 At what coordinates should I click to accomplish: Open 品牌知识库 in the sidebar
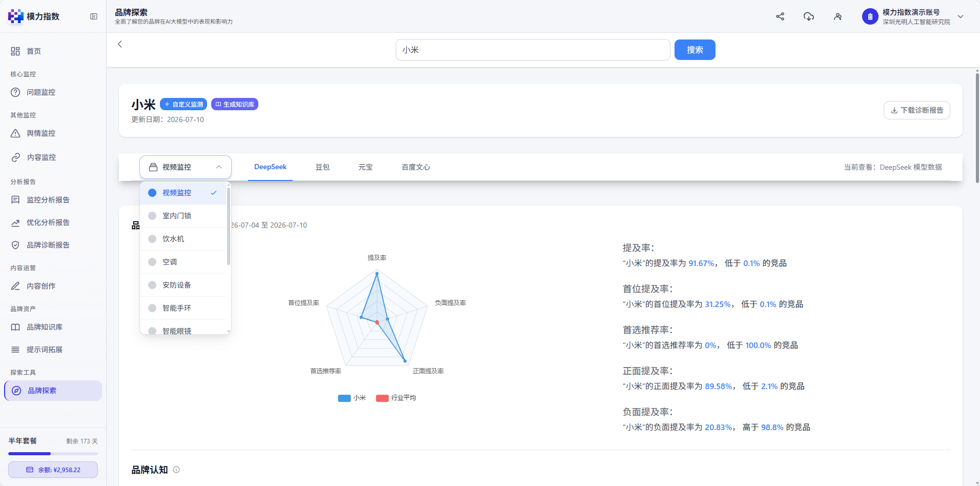53,327
